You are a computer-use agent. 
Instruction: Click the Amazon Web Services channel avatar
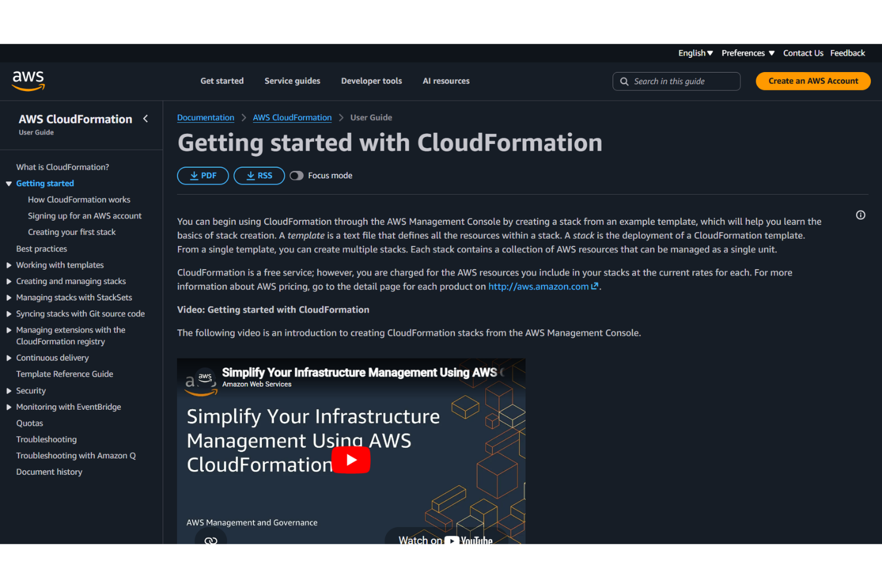pyautogui.click(x=204, y=377)
